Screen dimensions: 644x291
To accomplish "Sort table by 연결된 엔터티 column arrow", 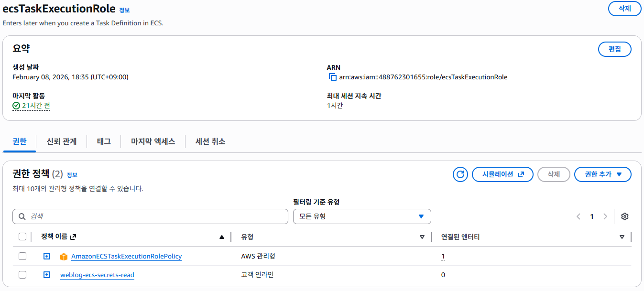I will tap(622, 237).
